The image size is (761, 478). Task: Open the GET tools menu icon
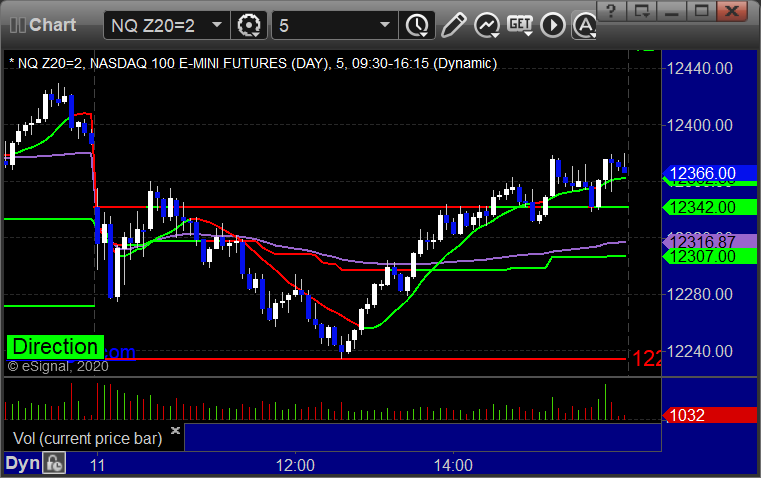click(x=520, y=25)
